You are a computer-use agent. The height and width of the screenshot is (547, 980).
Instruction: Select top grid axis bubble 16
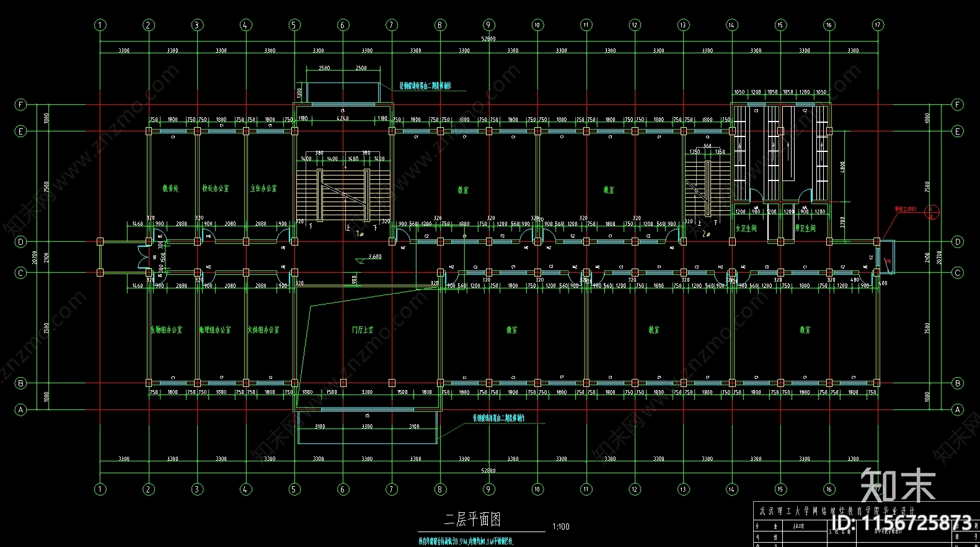click(x=829, y=25)
